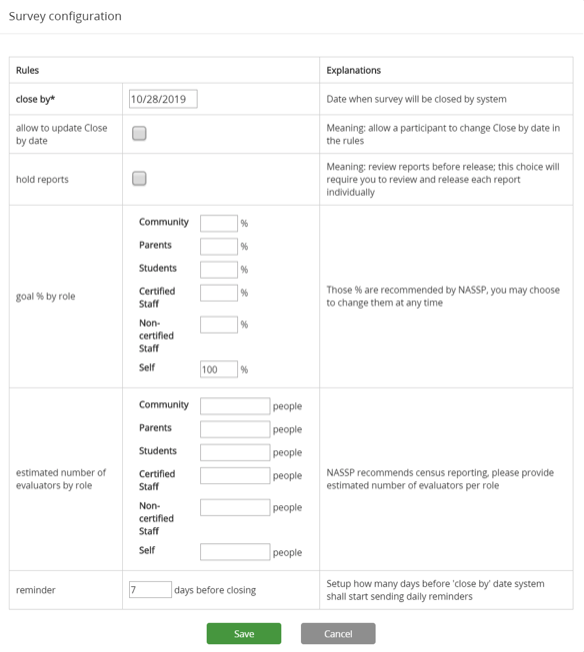The width and height of the screenshot is (584, 652).
Task: Cancel the survey configuration changes
Action: click(338, 633)
